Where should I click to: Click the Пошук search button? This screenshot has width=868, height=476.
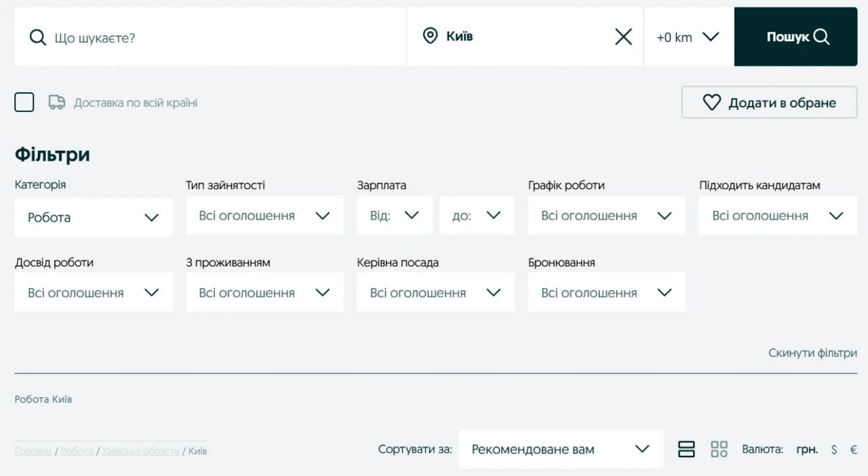pyautogui.click(x=796, y=37)
